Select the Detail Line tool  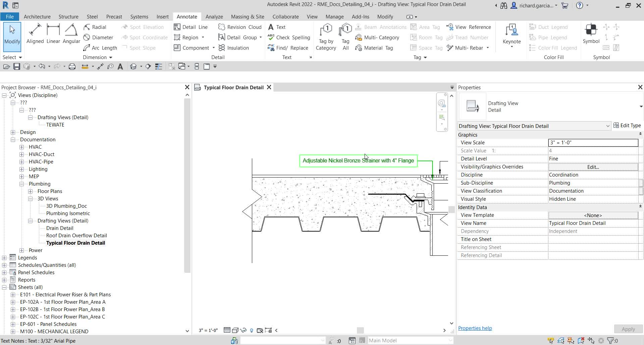[191, 27]
